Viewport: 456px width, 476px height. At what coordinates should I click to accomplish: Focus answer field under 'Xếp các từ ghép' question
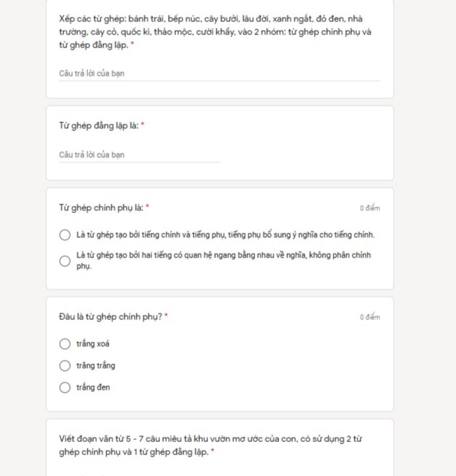point(220,74)
